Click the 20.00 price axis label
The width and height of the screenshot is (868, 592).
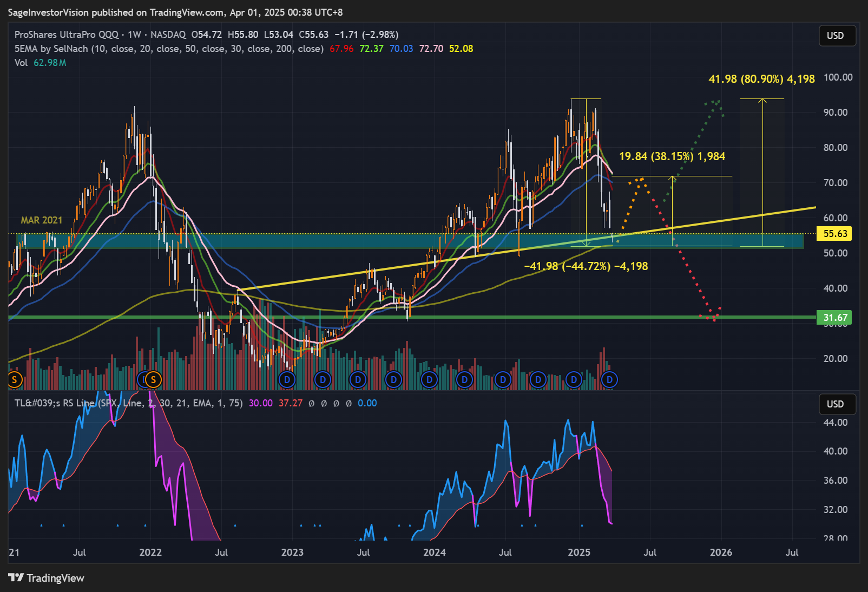836,359
